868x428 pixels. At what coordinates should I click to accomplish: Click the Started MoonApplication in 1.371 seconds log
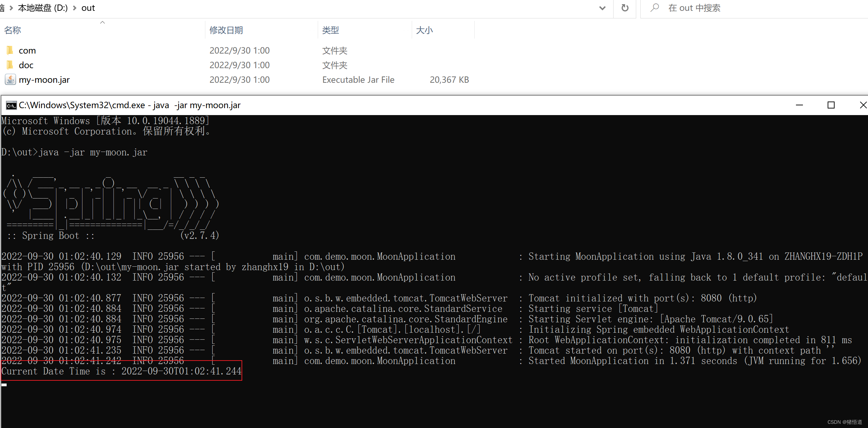pyautogui.click(x=695, y=361)
